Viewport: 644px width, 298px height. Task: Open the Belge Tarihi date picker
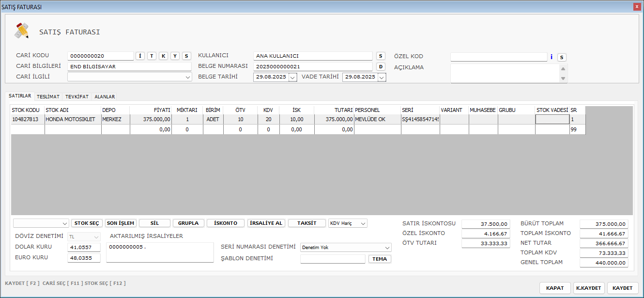click(x=292, y=77)
